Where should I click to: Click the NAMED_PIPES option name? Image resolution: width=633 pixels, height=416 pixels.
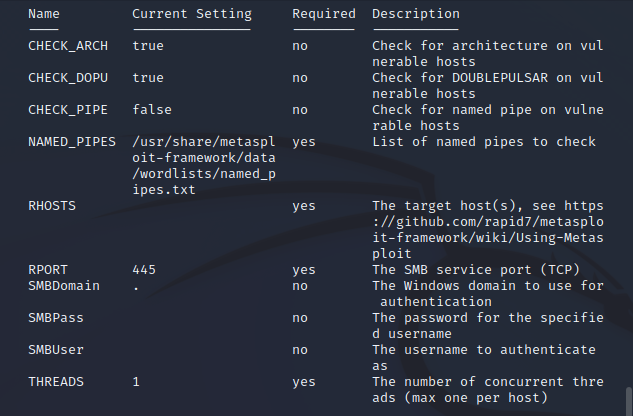(x=72, y=142)
